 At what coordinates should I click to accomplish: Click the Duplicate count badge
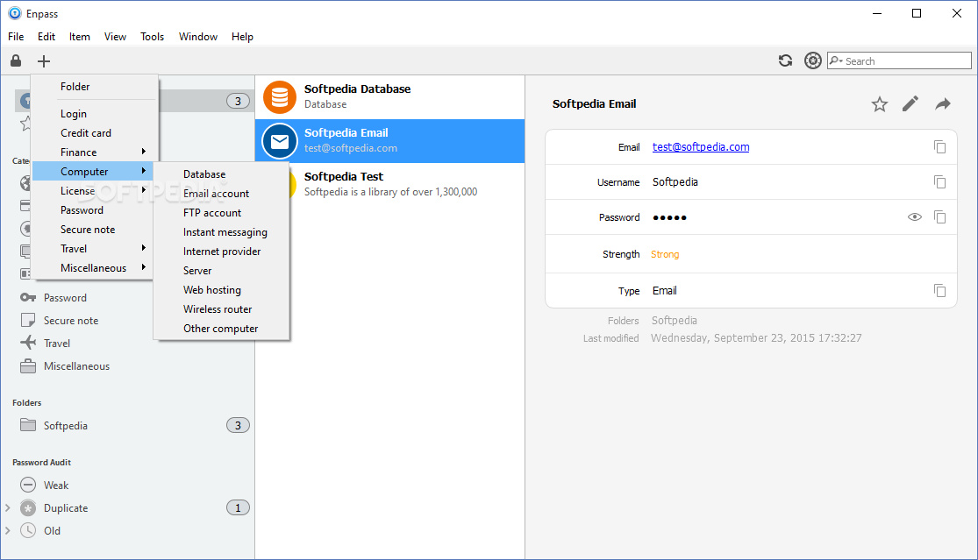click(238, 507)
